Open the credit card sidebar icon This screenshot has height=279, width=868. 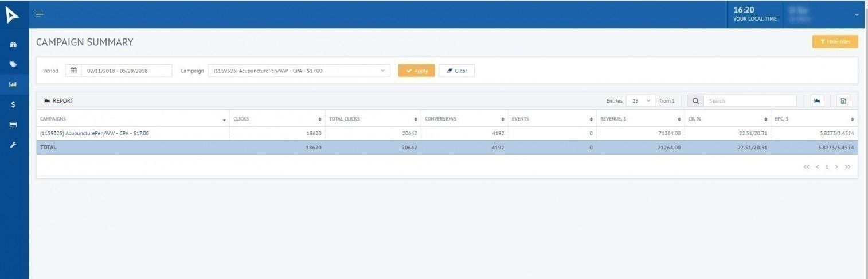pyautogui.click(x=13, y=125)
